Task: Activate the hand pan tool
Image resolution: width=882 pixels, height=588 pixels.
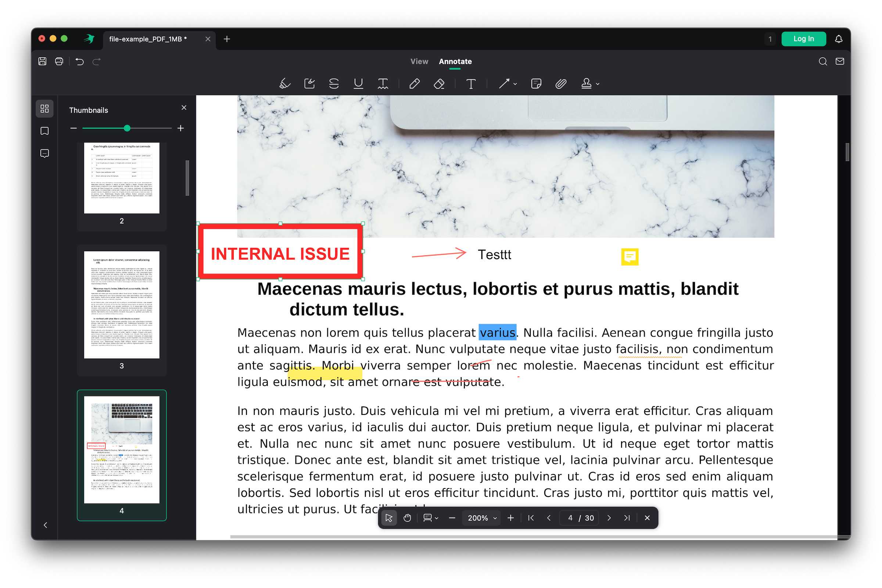Action: pos(407,518)
